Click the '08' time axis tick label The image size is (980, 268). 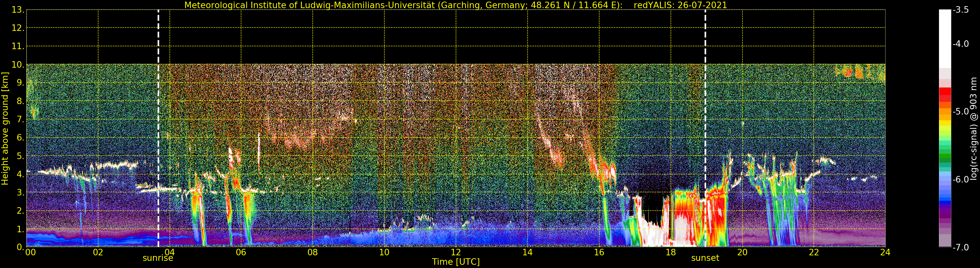point(313,252)
